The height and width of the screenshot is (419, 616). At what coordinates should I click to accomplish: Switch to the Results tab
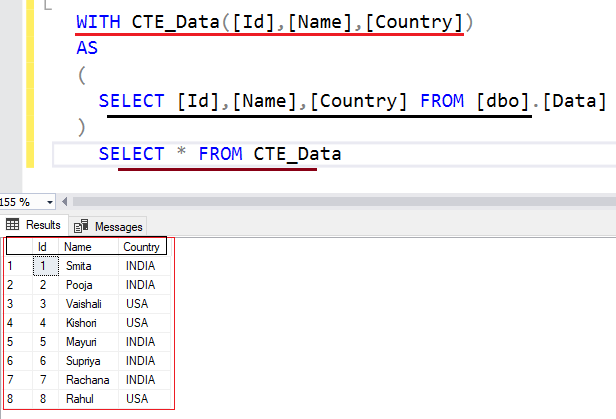(x=34, y=225)
